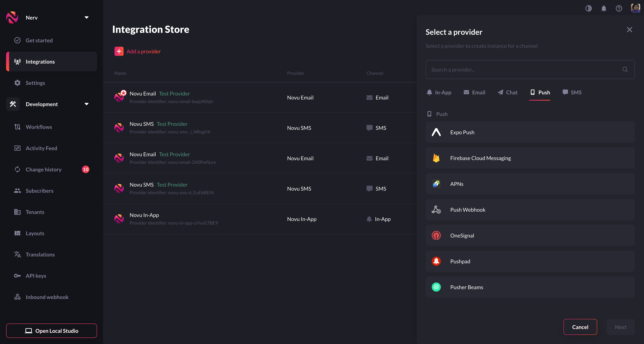Open the help question-mark icon

point(619,9)
